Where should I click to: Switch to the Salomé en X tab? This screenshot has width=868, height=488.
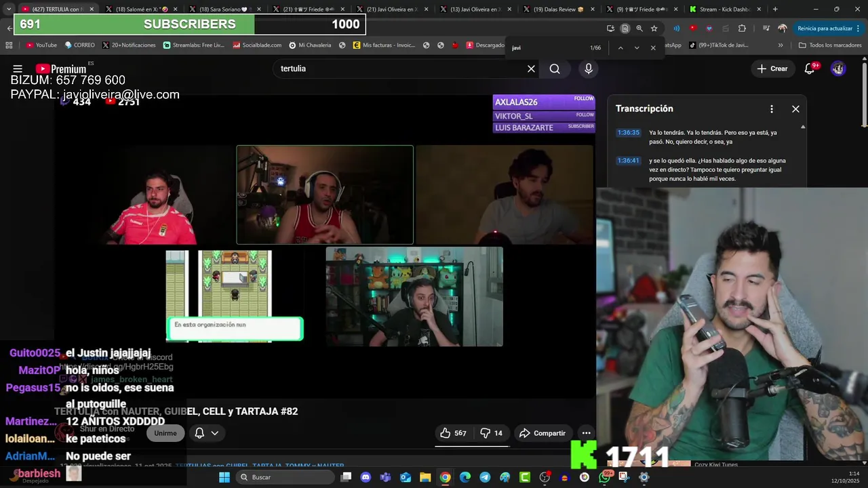[x=141, y=9]
